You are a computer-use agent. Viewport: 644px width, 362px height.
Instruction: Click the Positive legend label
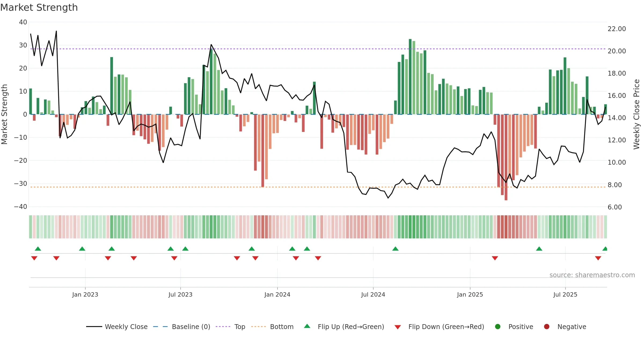click(x=521, y=327)
